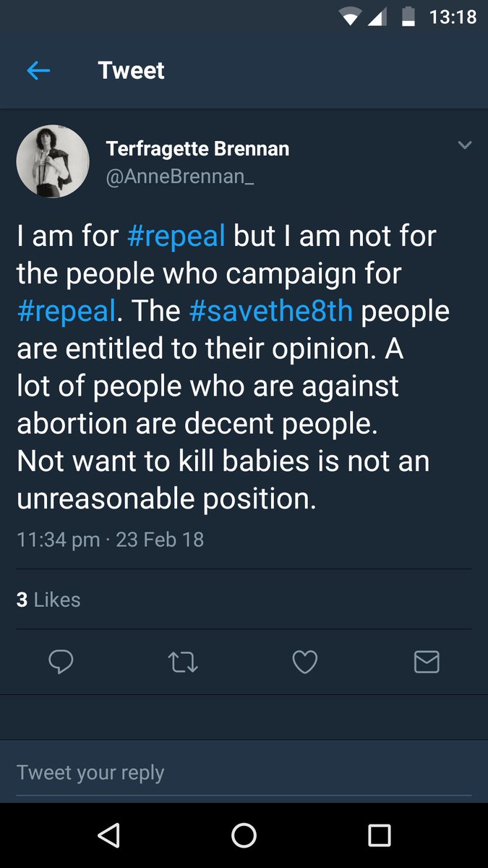Viewport: 488px width, 868px height.
Task: Tap the #savethe8th hashtag
Action: [x=271, y=311]
